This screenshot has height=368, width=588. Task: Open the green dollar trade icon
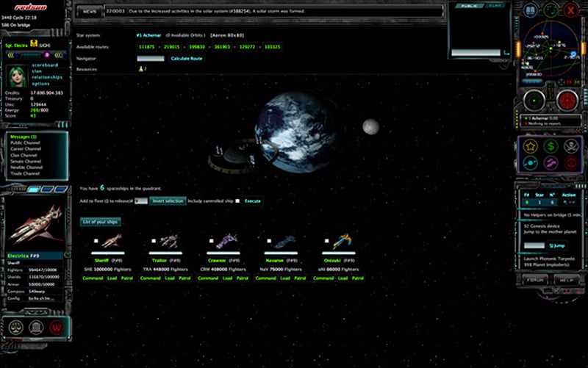pos(551,146)
